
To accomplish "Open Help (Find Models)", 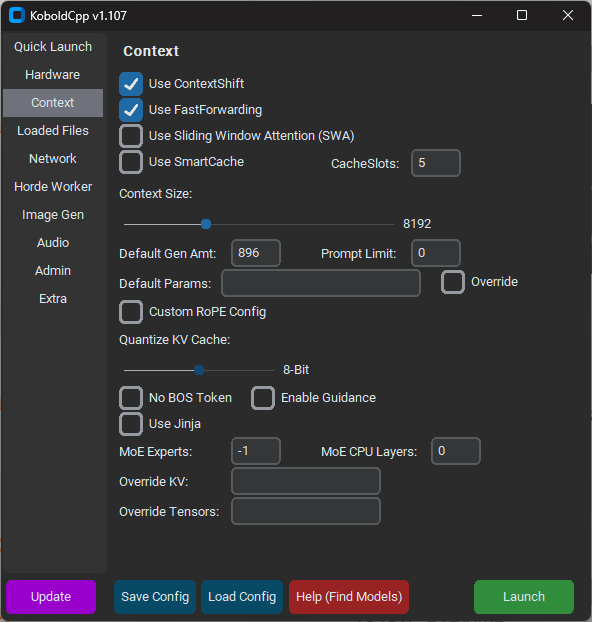I will tap(349, 597).
